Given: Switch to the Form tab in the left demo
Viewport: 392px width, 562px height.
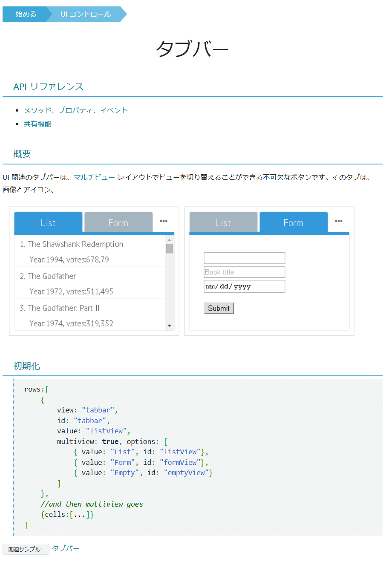Looking at the screenshot, I should (x=118, y=222).
